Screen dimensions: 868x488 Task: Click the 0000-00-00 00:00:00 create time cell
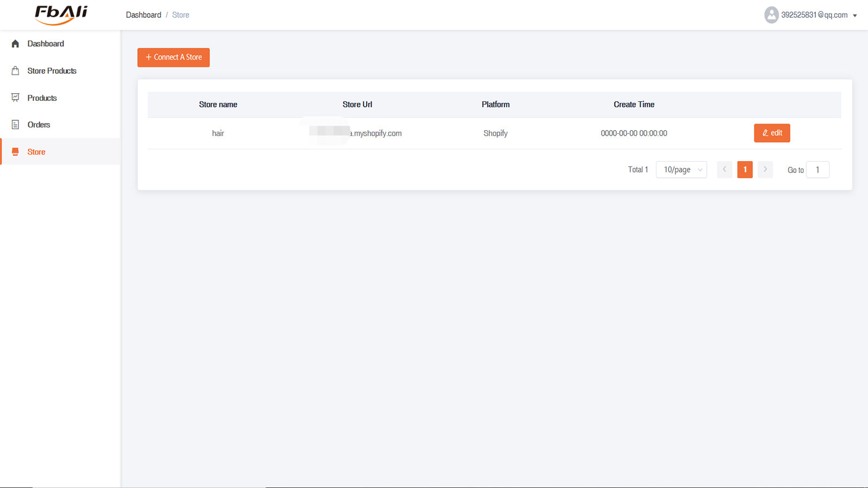click(x=634, y=133)
